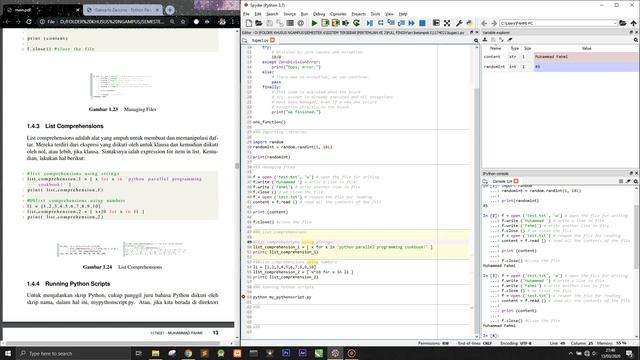Open Preferences with the wrench icon
Screen dimensions: 640x360
click(x=459, y=23)
